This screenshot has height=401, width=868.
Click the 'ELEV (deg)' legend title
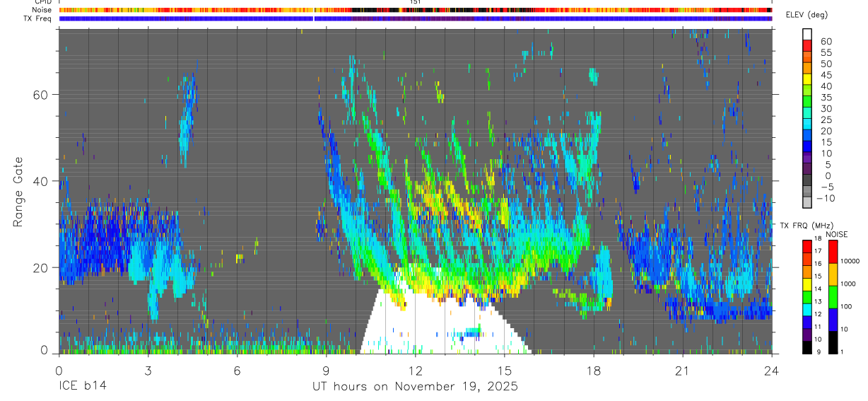[807, 15]
